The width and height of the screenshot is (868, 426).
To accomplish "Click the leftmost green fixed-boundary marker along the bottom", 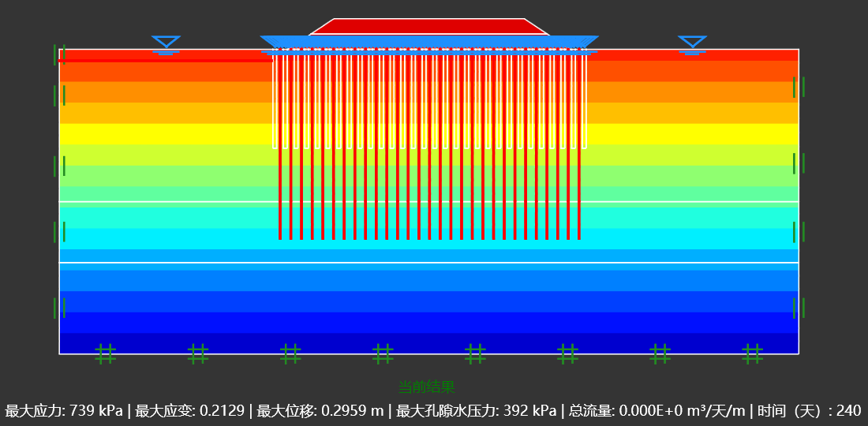I will pos(105,353).
